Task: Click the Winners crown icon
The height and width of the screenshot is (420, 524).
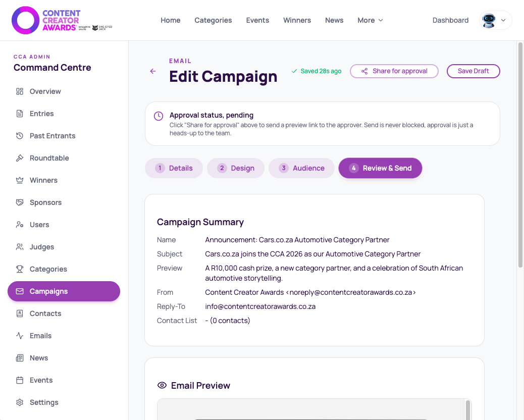Action: point(20,180)
